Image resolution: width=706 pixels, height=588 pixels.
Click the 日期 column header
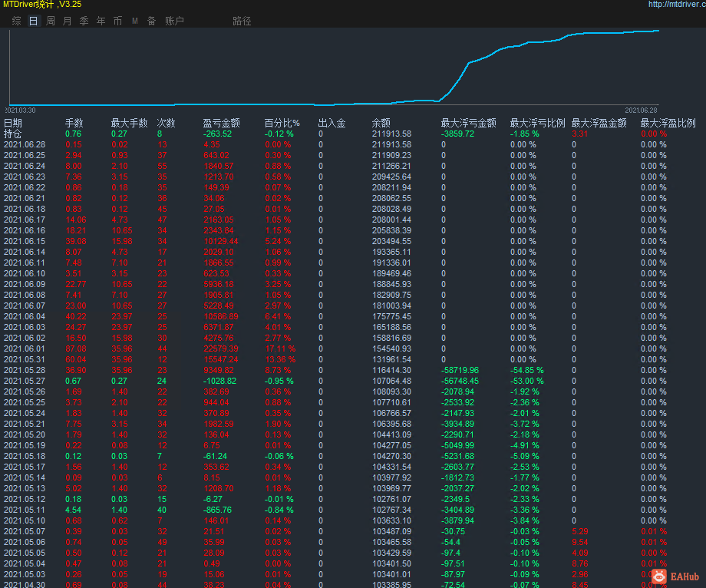(13, 123)
